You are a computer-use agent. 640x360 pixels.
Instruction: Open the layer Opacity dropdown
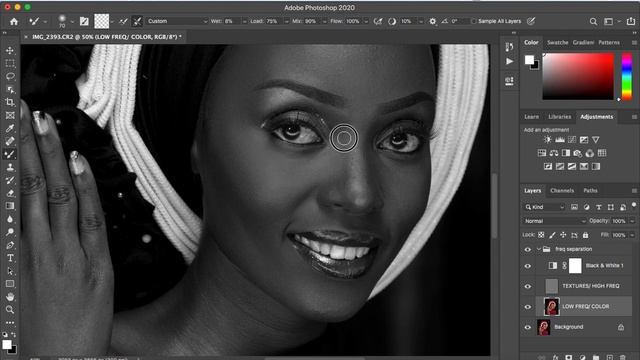(x=632, y=221)
